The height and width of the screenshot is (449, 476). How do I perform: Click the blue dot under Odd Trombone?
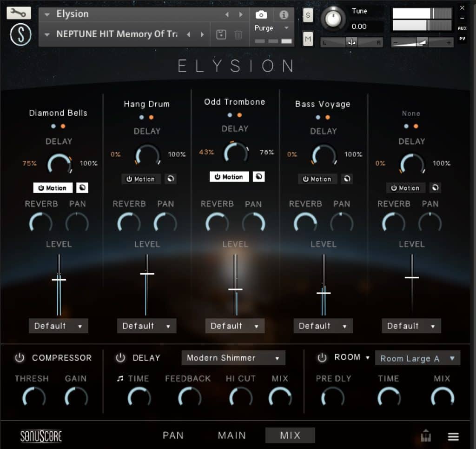(x=230, y=115)
